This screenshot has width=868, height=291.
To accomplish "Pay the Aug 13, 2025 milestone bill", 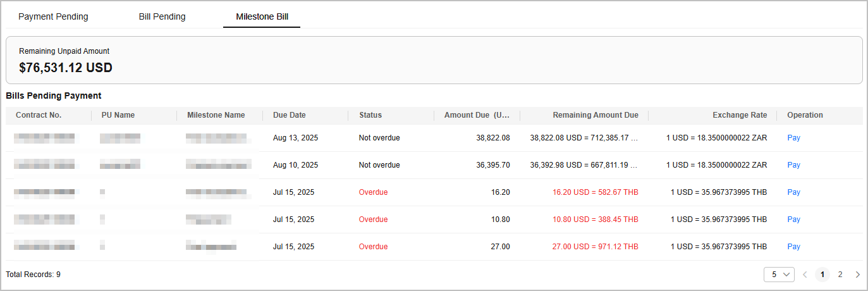I will point(793,138).
